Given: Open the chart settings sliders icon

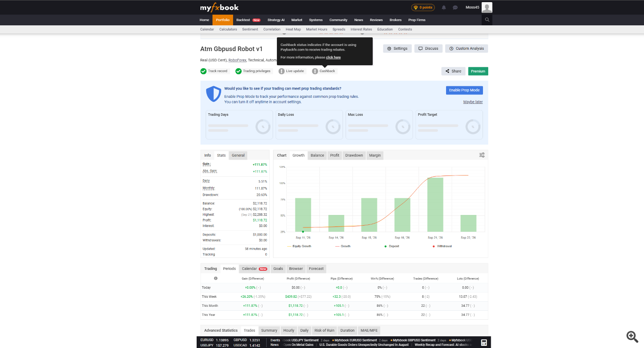Looking at the screenshot, I should [482, 155].
